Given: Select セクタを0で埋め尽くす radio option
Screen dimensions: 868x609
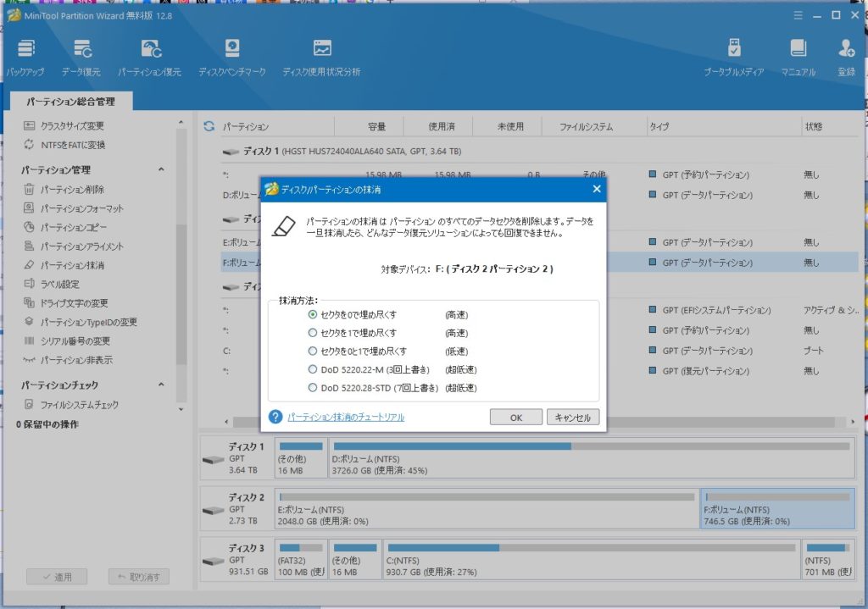Looking at the screenshot, I should tap(313, 314).
